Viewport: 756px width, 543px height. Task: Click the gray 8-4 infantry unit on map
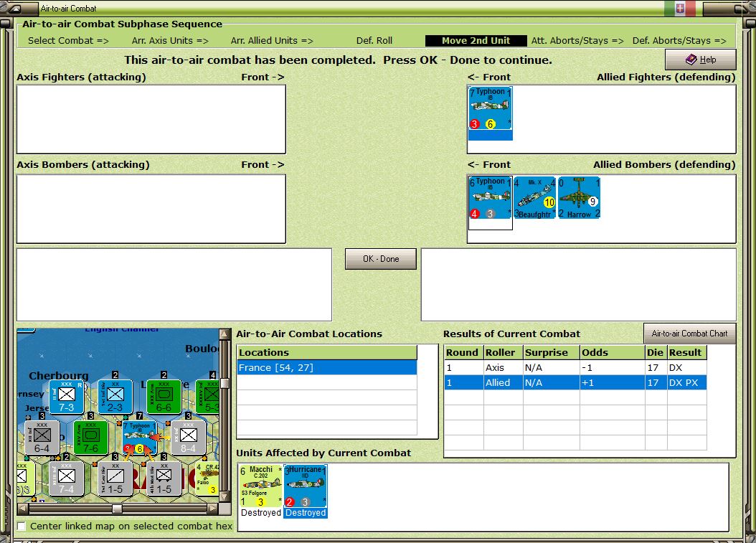coord(188,438)
